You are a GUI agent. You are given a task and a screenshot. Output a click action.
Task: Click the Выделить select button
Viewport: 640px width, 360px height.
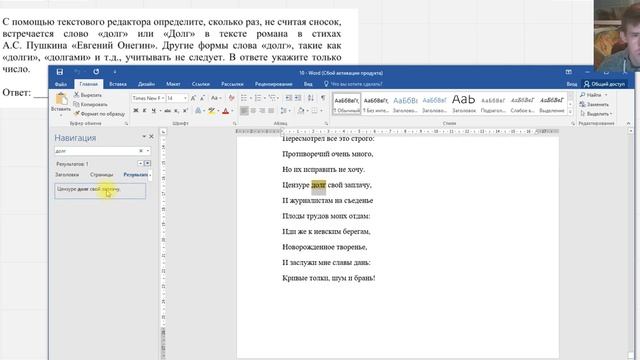pos(596,114)
